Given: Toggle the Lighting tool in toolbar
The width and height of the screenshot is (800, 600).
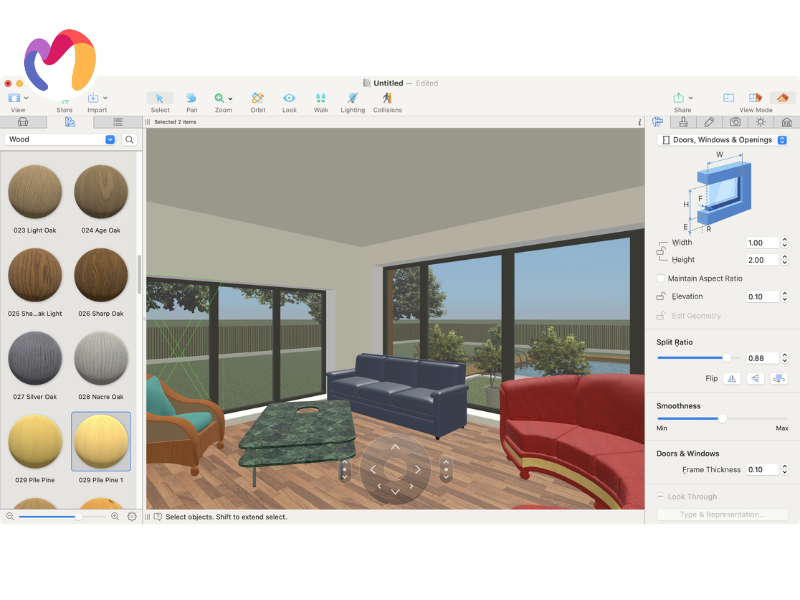Looking at the screenshot, I should (352, 99).
